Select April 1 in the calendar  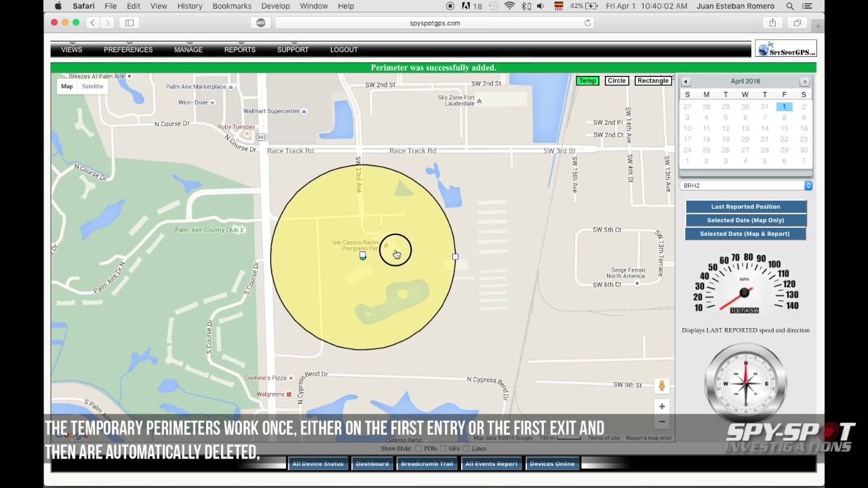pos(784,106)
